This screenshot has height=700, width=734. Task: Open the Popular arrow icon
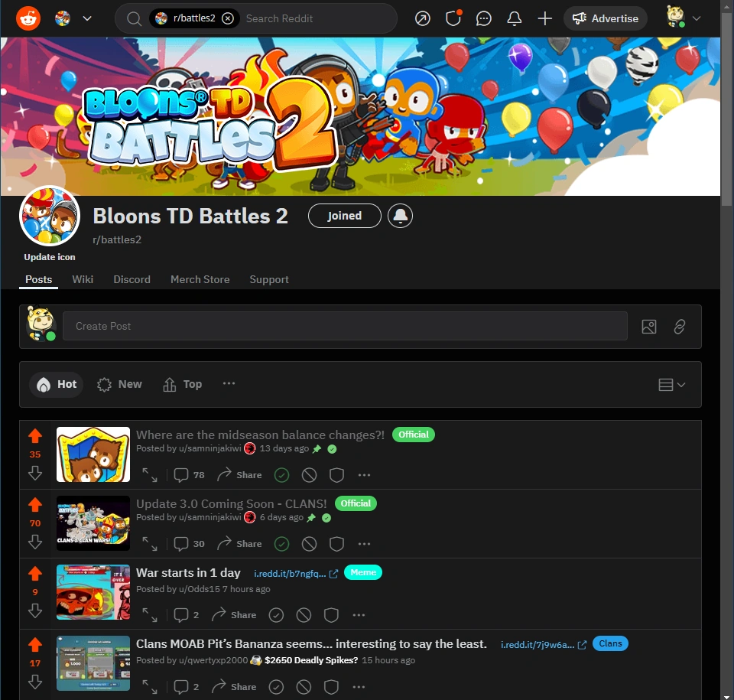pyautogui.click(x=422, y=18)
